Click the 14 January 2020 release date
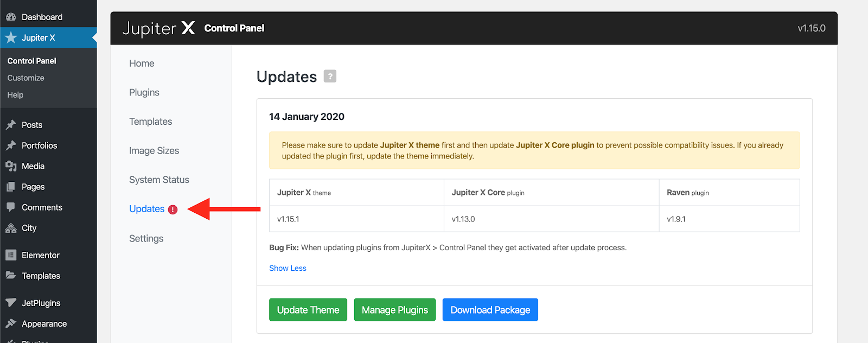Viewport: 868px width, 343px height. point(307,117)
